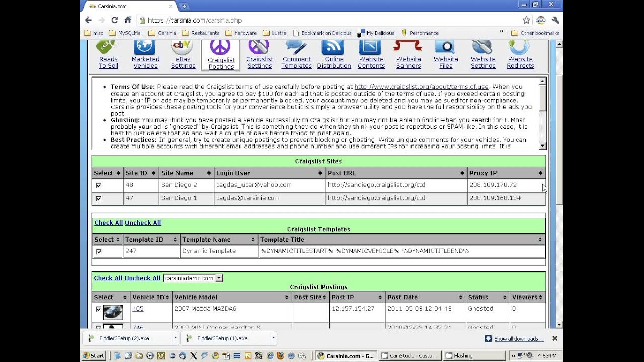Open the MySQLMail bookmark

click(125, 33)
